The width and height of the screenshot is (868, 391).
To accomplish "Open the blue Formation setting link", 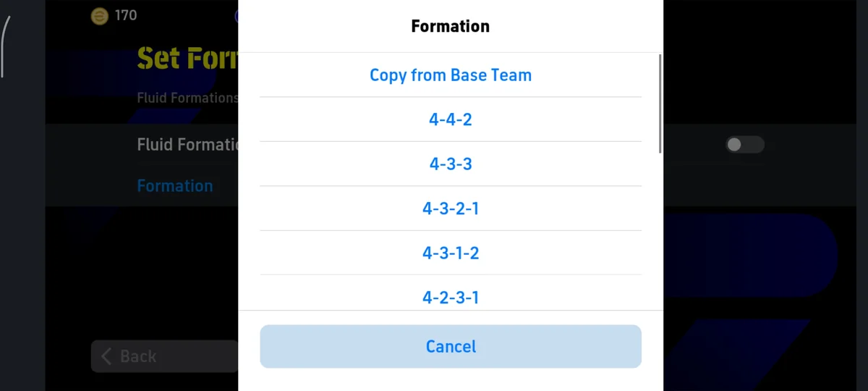I will 175,186.
